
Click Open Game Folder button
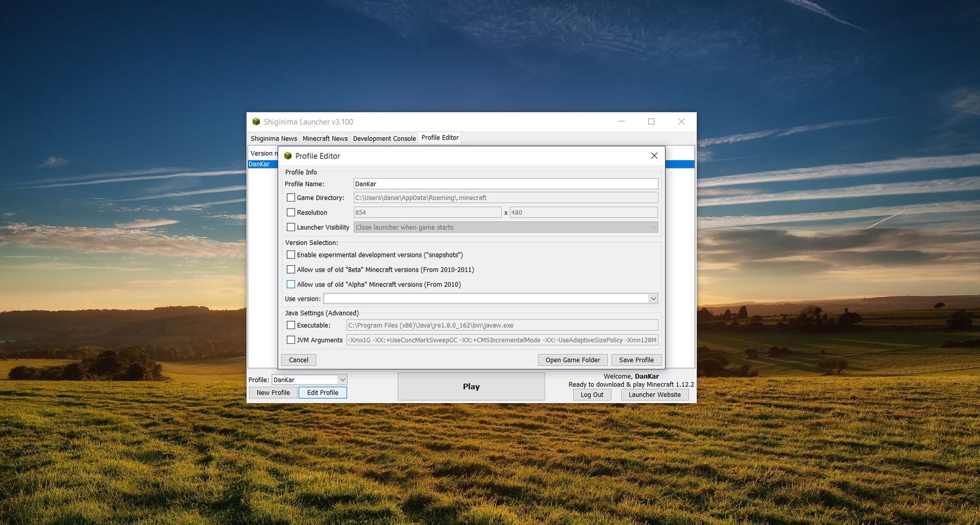[573, 360]
